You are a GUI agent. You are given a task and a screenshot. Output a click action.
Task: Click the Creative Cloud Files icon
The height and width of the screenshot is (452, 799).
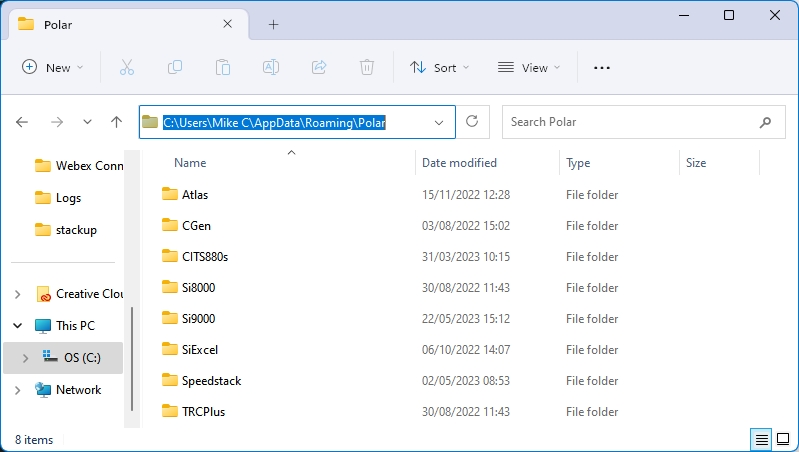click(43, 294)
